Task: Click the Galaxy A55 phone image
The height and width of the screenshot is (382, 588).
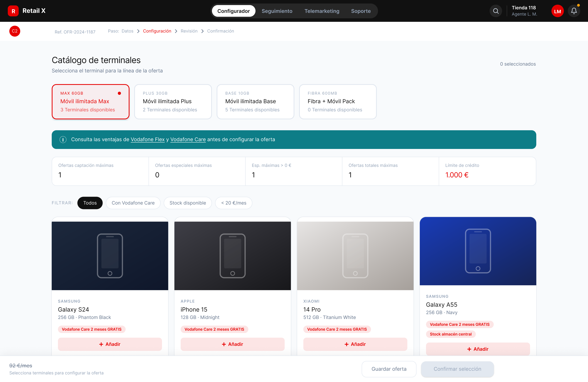Action: (478, 251)
